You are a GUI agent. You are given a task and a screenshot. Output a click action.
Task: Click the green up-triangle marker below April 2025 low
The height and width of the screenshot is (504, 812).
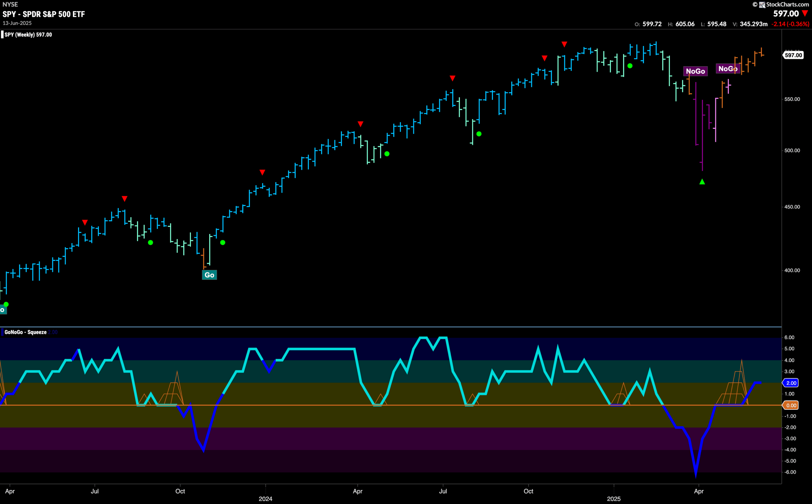coord(702,182)
